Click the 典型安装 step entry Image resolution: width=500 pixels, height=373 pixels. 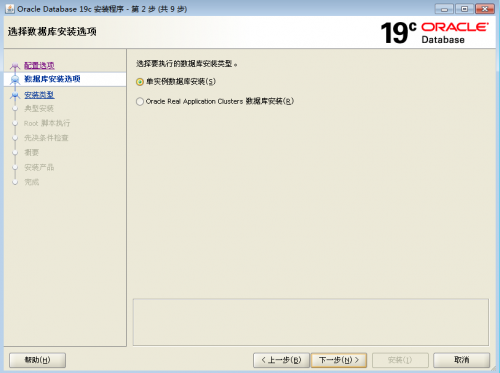coord(39,109)
